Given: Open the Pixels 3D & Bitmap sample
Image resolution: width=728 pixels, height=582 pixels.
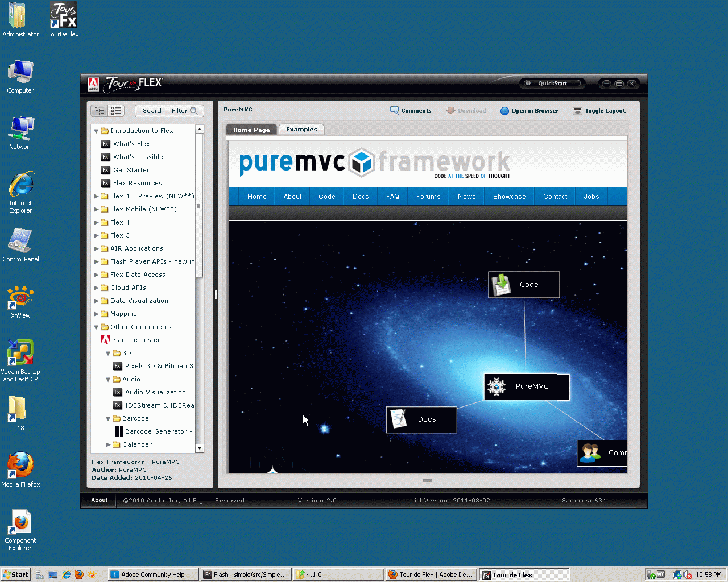Looking at the screenshot, I should tap(153, 366).
